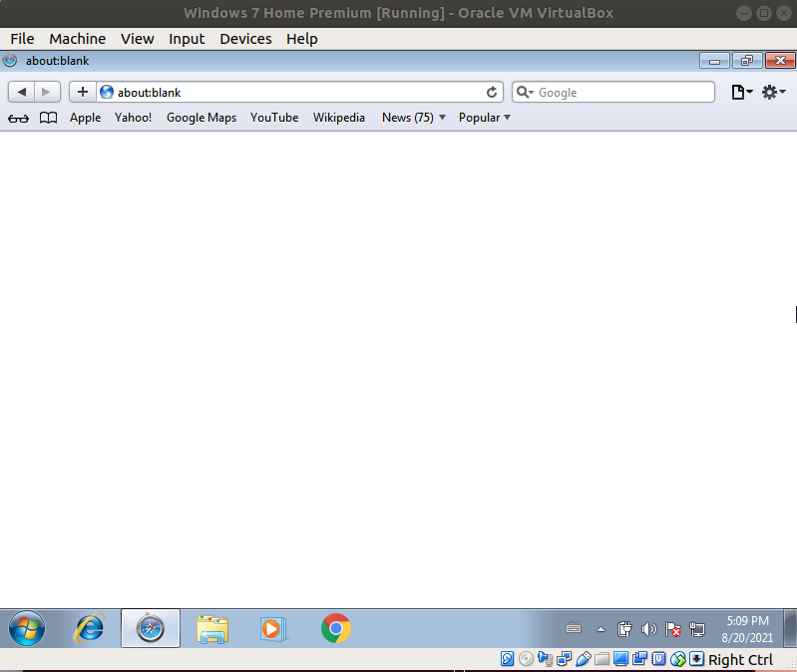Select the Safari taskbar button
This screenshot has width=797, height=672.
click(x=151, y=628)
